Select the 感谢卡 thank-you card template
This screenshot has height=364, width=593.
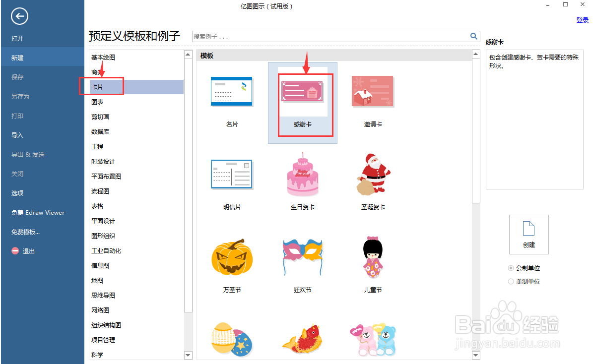[x=303, y=103]
